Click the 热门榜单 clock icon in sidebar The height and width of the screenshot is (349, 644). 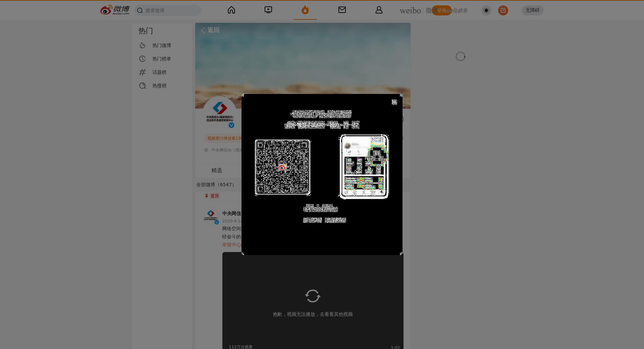143,59
